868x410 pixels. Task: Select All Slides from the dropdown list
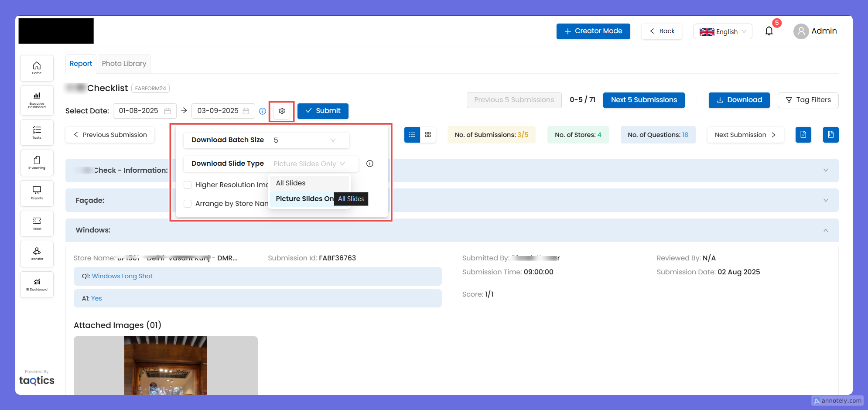pos(291,183)
